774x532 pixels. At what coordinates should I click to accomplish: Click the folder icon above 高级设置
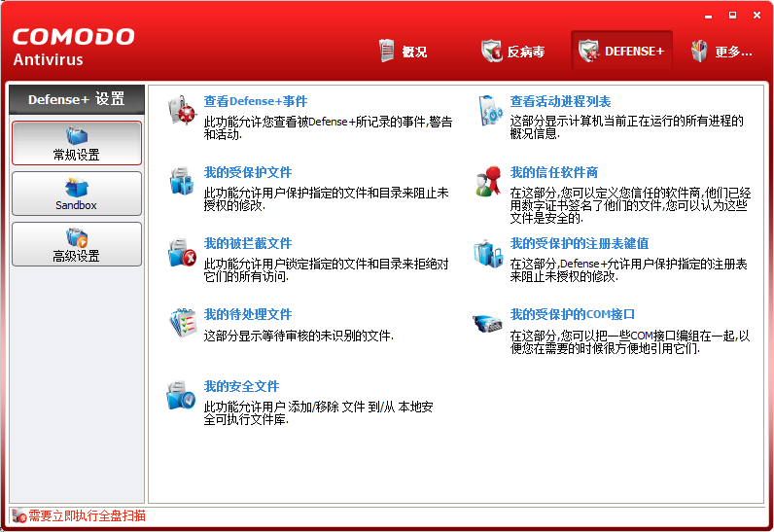pos(77,237)
